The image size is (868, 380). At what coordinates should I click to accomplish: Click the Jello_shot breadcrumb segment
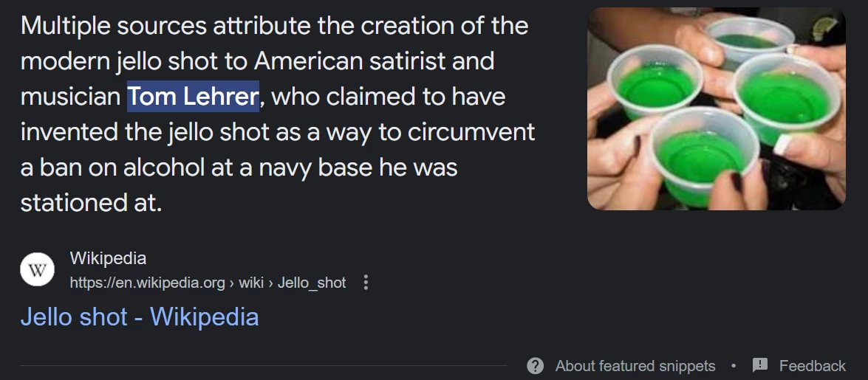(312, 283)
